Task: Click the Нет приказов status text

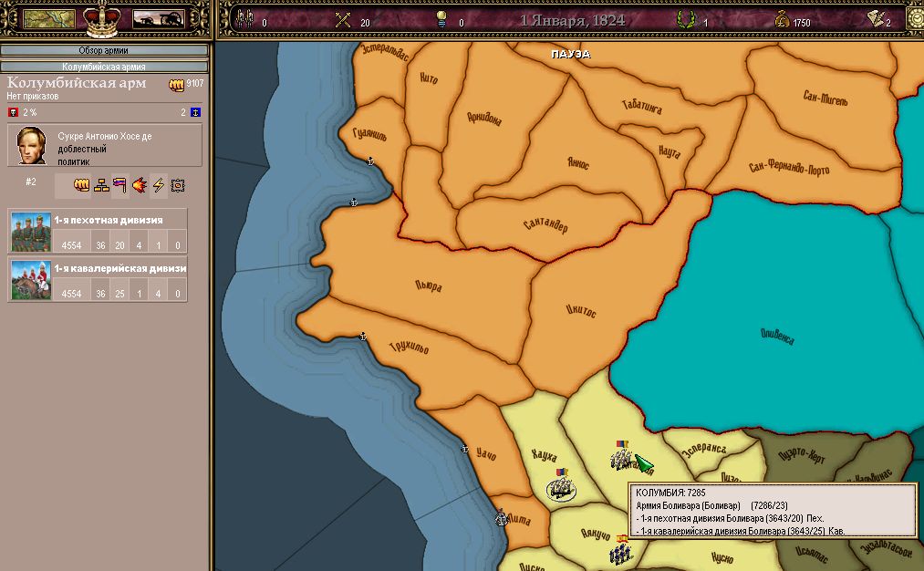Action: (33, 96)
